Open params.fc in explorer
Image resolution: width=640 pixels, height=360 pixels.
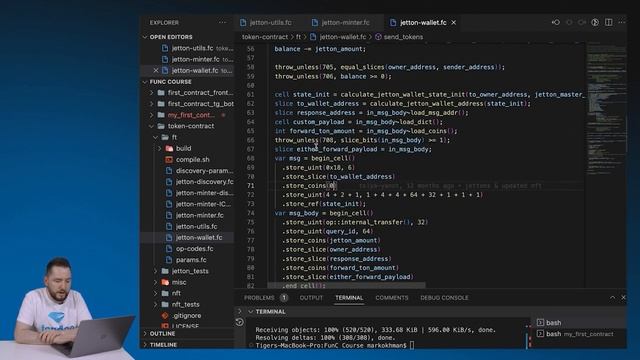pos(191,260)
